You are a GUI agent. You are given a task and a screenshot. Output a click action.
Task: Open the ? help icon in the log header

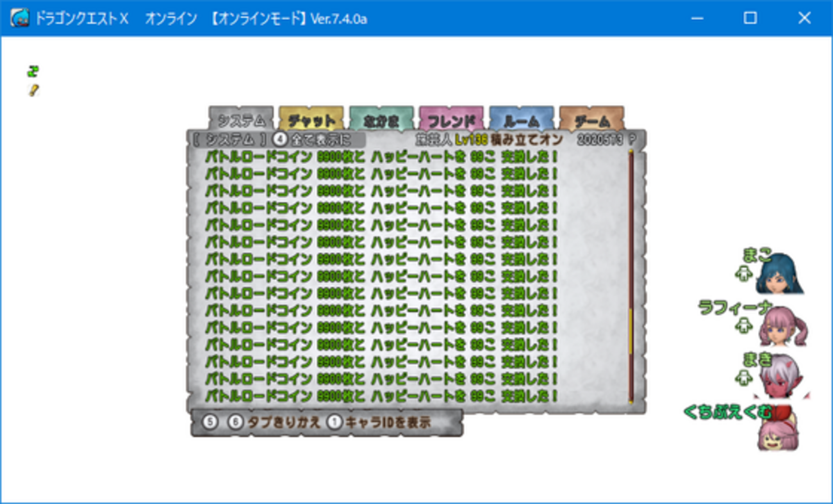click(632, 138)
